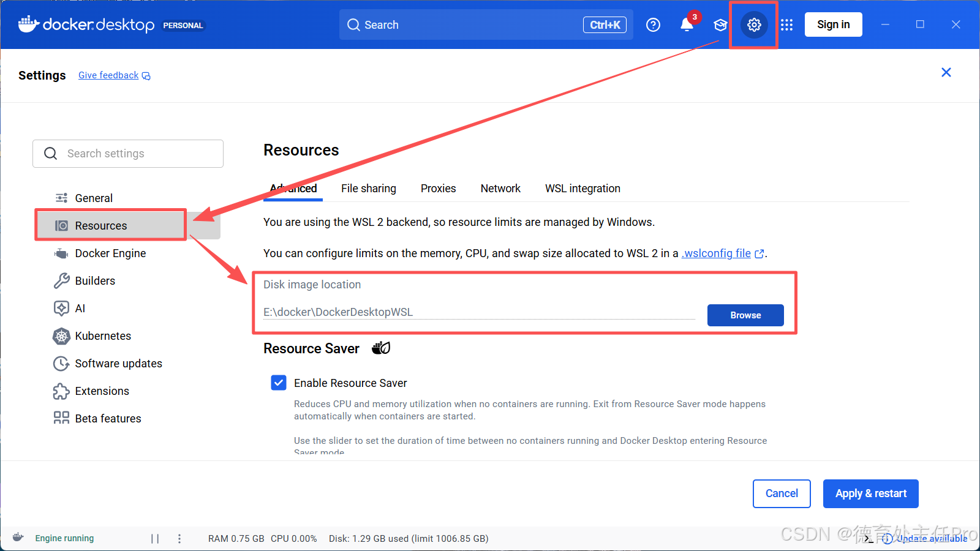Open the Learning center graduation cap icon
Viewport: 980px width, 551px height.
point(720,24)
